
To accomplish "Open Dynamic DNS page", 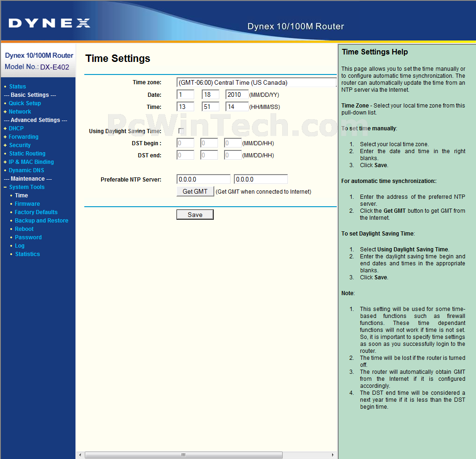I will pyautogui.click(x=26, y=170).
